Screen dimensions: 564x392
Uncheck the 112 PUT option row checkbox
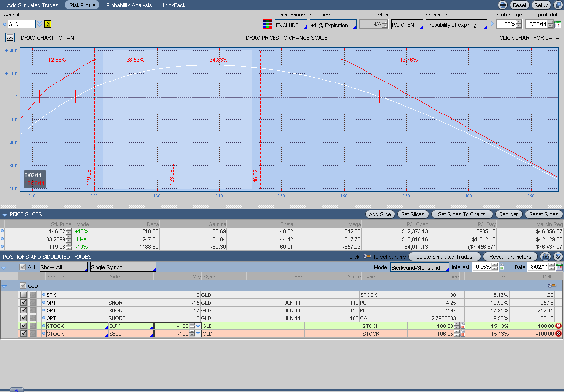(23, 303)
